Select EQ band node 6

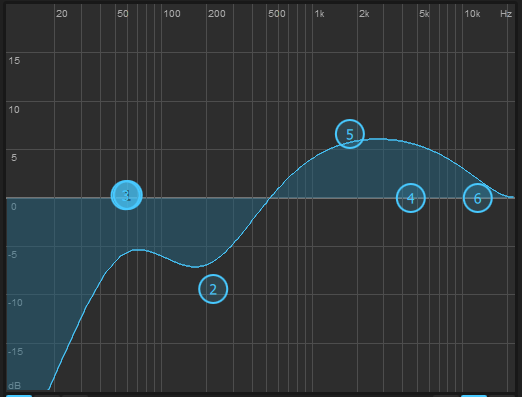click(478, 198)
